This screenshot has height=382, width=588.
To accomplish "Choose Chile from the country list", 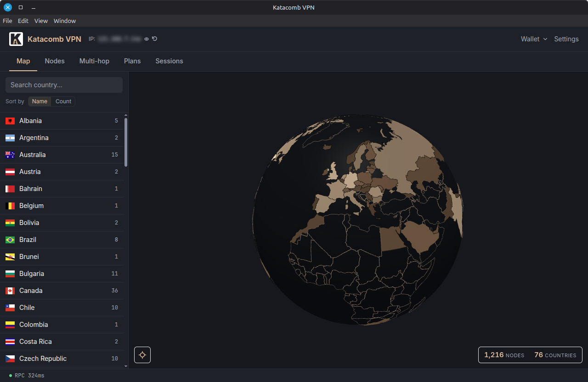I will [x=62, y=308].
